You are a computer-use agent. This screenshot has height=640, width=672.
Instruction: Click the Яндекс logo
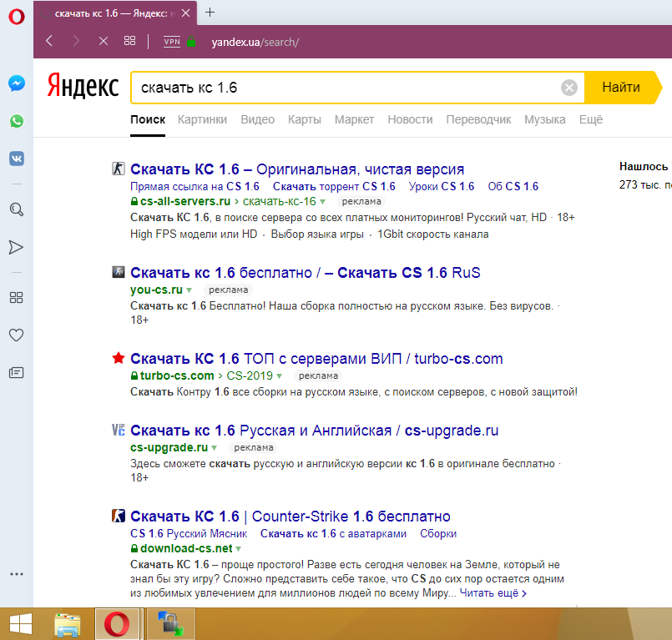83,86
